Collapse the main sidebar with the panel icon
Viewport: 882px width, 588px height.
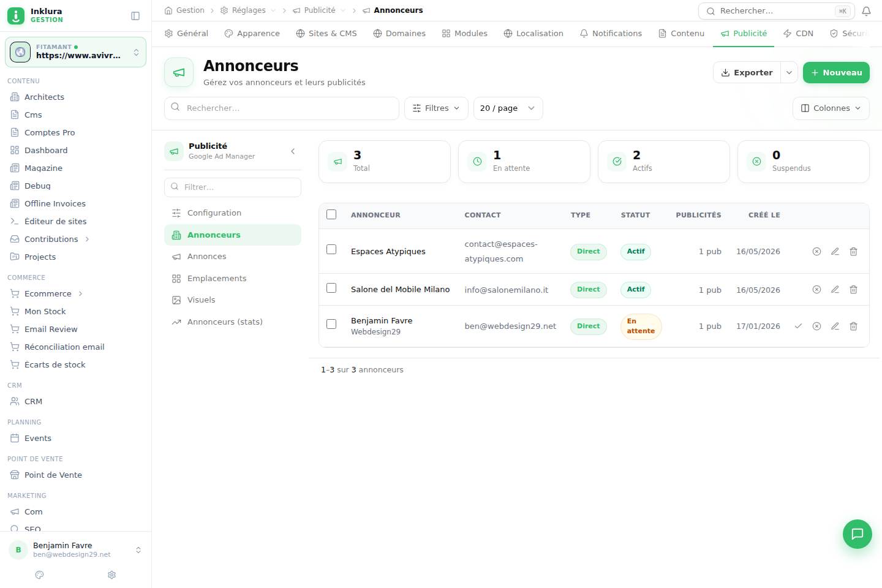135,16
